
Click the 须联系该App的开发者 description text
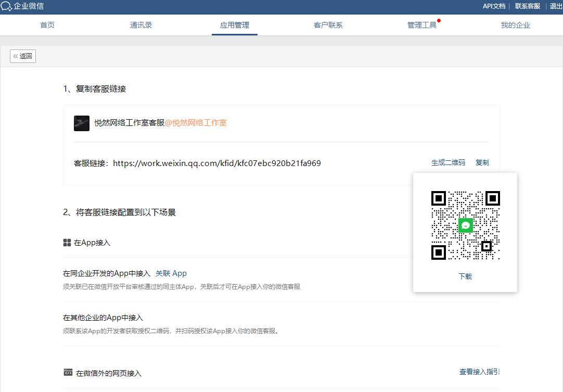click(x=171, y=331)
